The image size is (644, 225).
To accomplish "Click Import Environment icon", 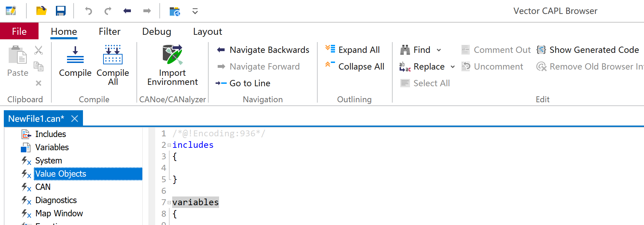I will coord(172,55).
